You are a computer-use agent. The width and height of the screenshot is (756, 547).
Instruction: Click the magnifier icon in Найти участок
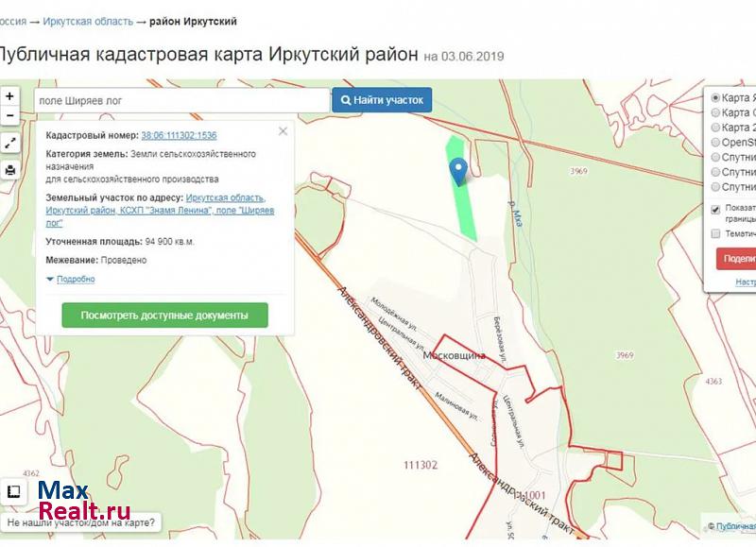(346, 100)
